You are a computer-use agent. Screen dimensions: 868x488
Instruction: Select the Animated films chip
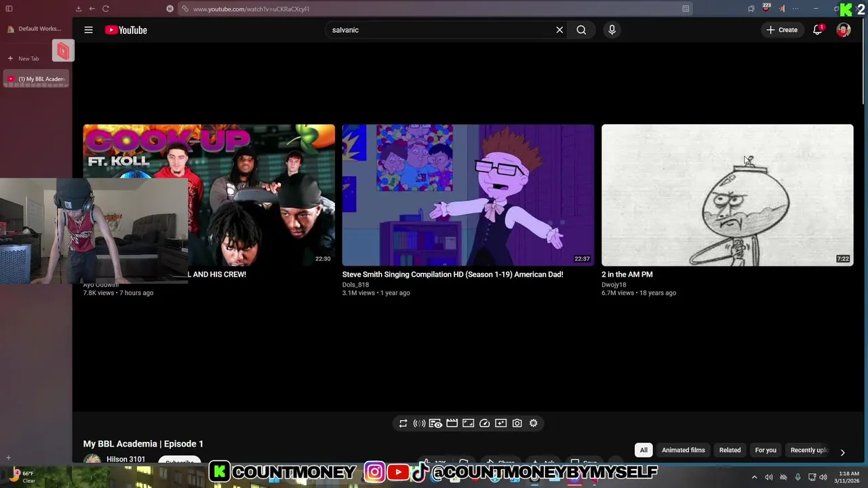pyautogui.click(x=684, y=450)
